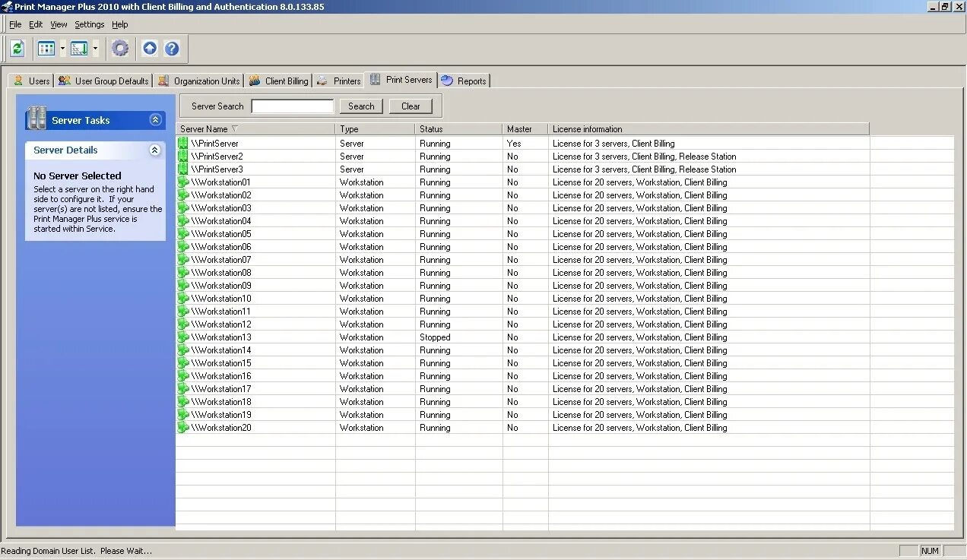Click inside the Server Search field

(x=292, y=106)
